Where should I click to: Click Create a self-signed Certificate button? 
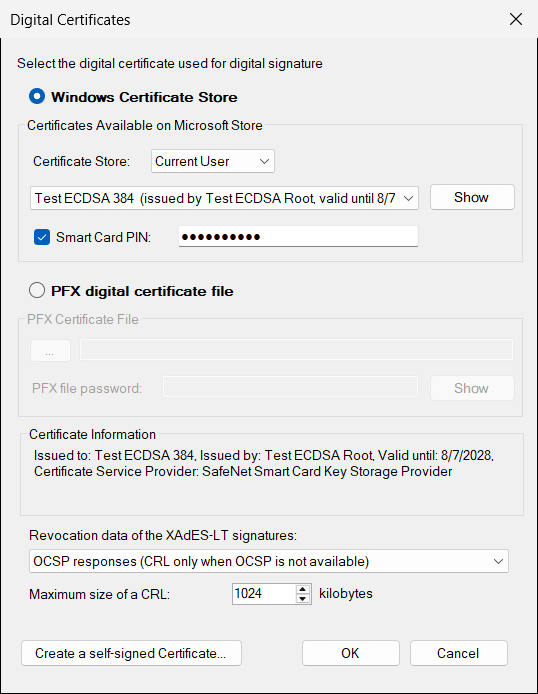pyautogui.click(x=131, y=653)
